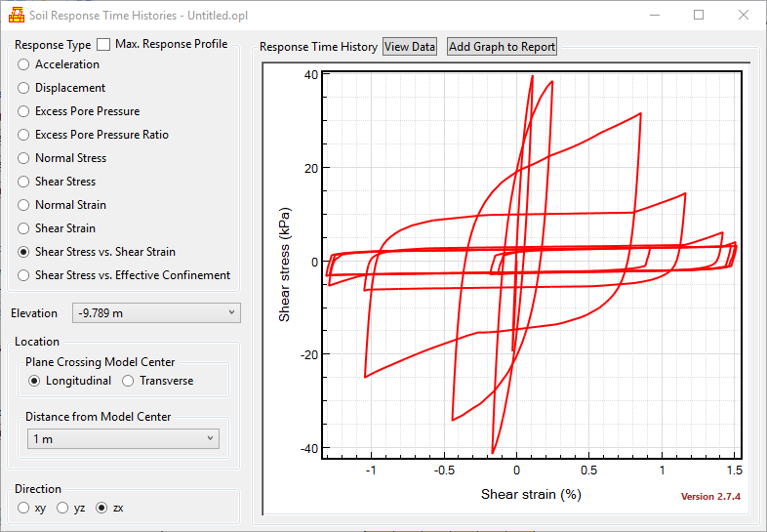
Task: Choose Normal Strain response type
Action: point(24,205)
